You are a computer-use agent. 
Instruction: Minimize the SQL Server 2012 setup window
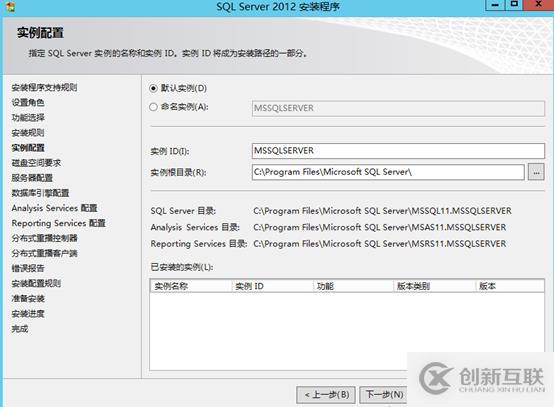coord(495,5)
